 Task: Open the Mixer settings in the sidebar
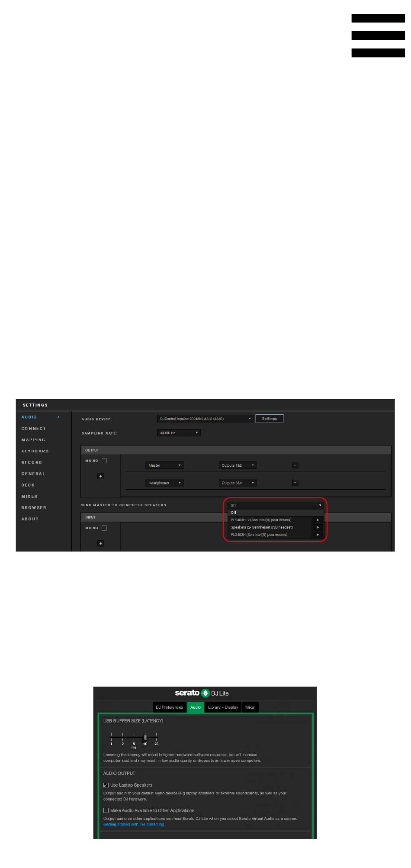[29, 496]
